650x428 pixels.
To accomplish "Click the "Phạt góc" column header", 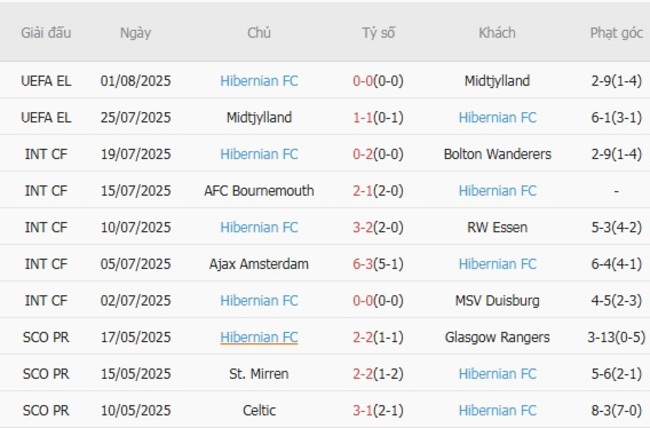I will point(616,32).
